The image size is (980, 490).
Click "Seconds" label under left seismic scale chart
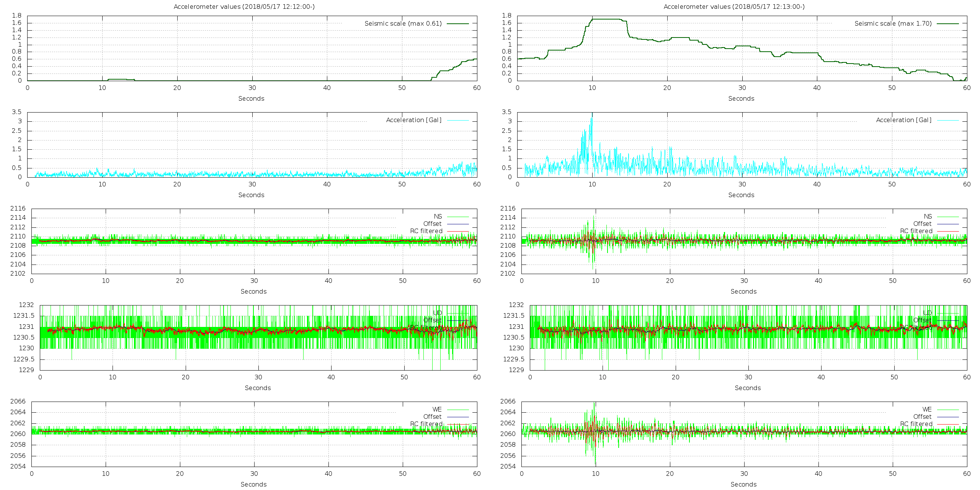click(251, 98)
